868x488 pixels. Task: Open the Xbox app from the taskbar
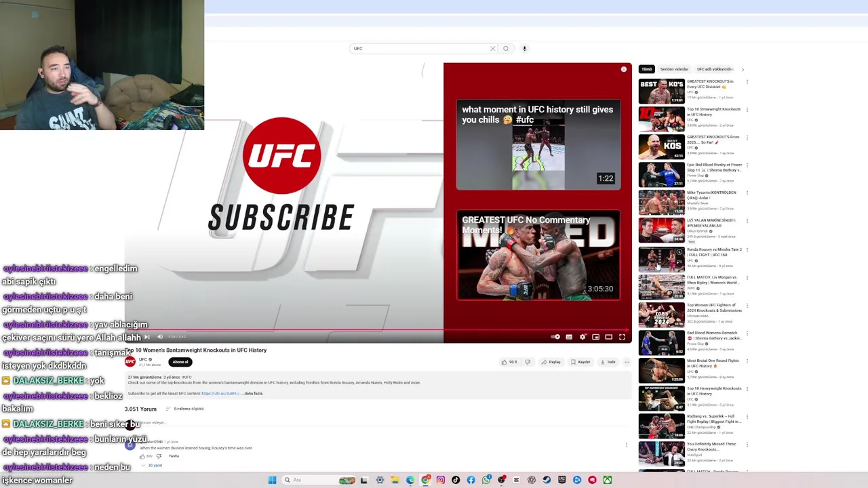pyautogui.click(x=608, y=480)
